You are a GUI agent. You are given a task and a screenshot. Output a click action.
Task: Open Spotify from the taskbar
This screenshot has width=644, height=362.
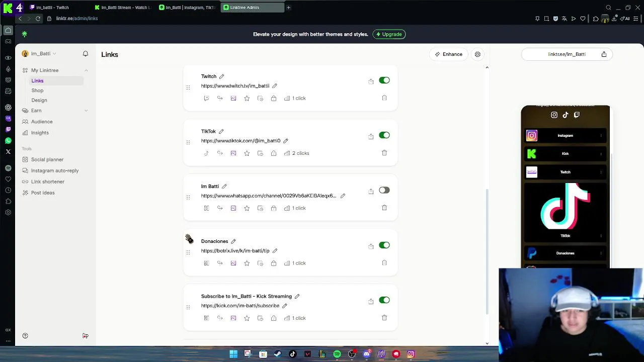pyautogui.click(x=337, y=354)
